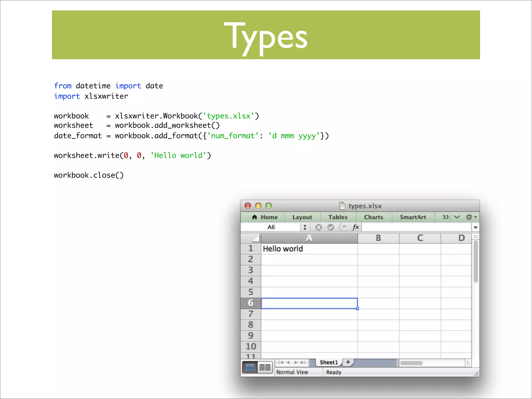532x399 pixels.
Task: Collapse the ribbon with the down chevron
Action: [457, 217]
